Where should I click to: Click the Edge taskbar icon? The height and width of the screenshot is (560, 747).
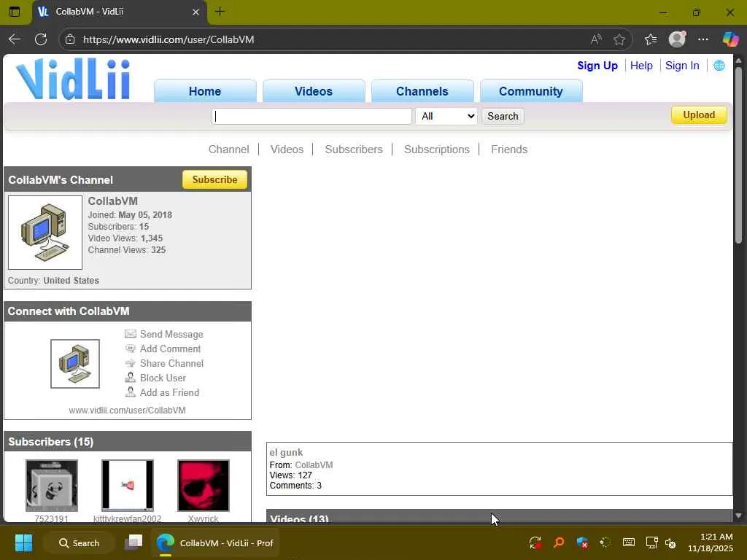pos(166,542)
